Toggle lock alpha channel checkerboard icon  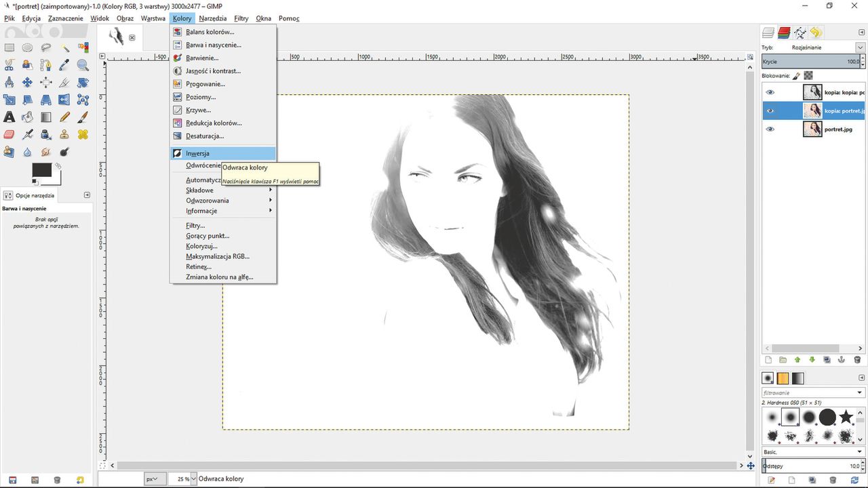(x=808, y=76)
